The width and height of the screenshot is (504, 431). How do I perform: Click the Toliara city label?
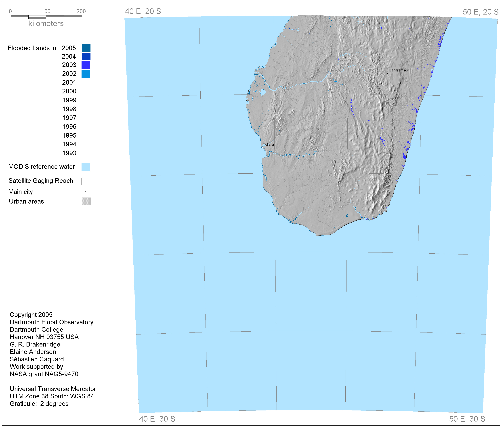click(x=268, y=145)
